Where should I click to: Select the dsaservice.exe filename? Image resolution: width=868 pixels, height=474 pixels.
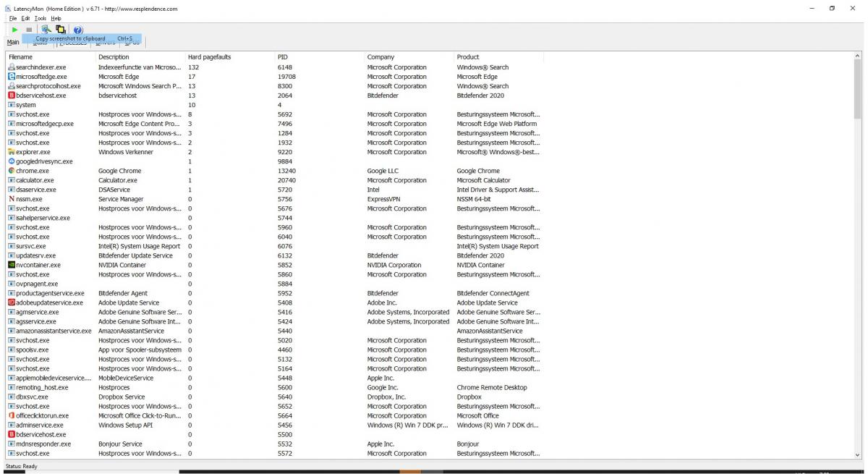click(x=35, y=190)
